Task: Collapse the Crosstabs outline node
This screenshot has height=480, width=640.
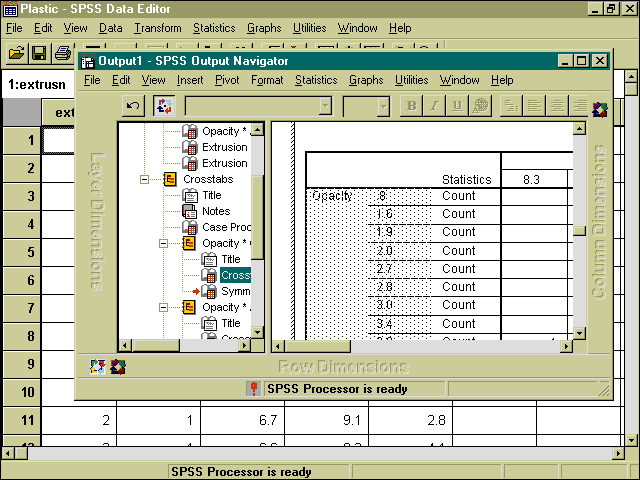Action: pyautogui.click(x=144, y=179)
